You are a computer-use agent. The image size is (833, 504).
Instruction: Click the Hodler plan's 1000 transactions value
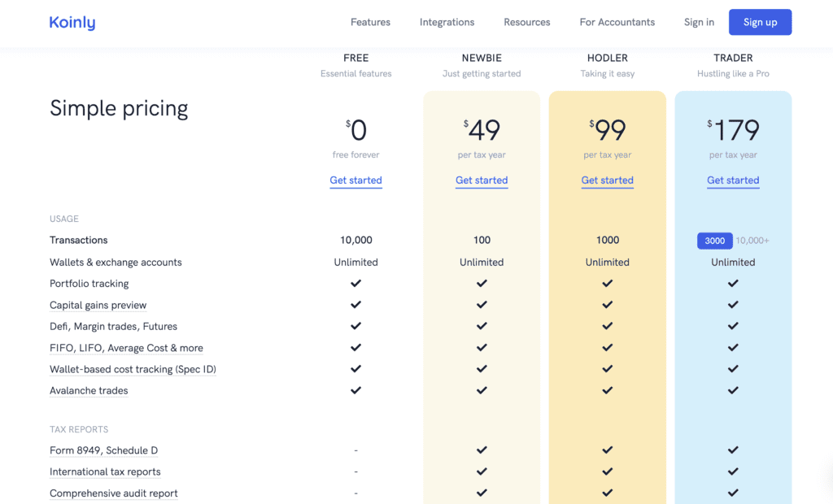(607, 240)
